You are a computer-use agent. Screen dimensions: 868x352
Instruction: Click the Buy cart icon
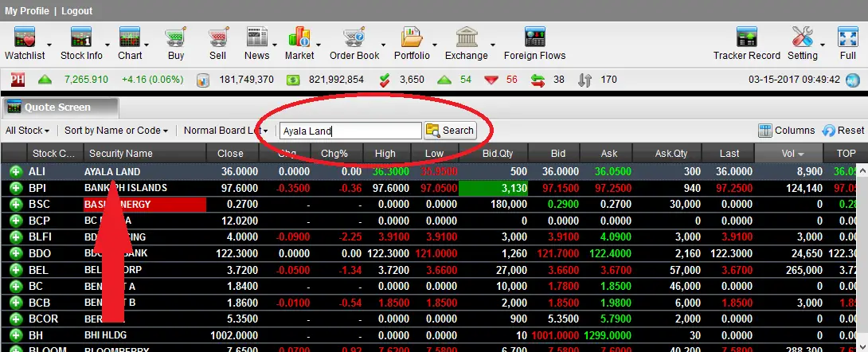(176, 37)
